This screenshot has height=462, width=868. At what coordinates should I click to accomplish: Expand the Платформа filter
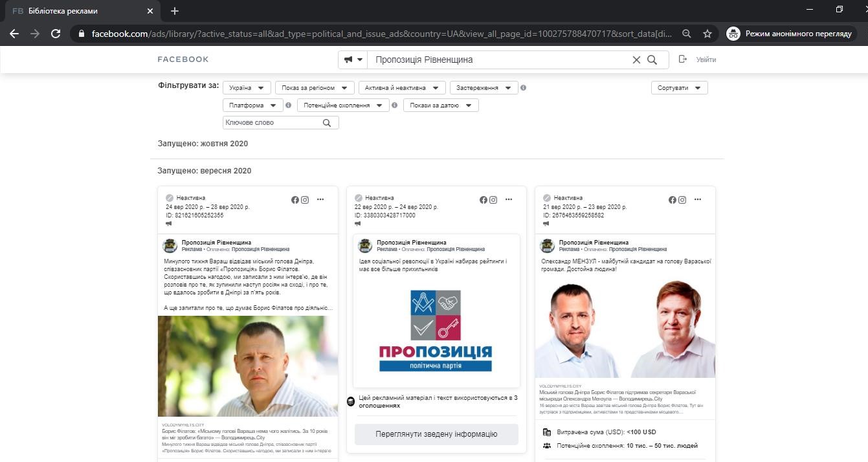click(252, 105)
